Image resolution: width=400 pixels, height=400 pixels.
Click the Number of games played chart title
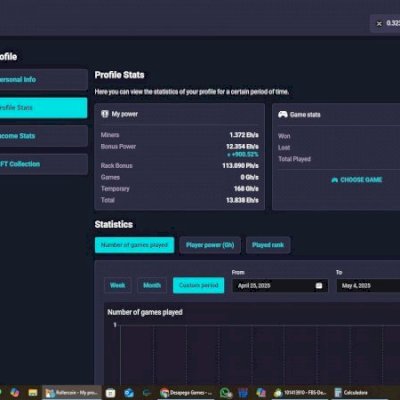[145, 312]
